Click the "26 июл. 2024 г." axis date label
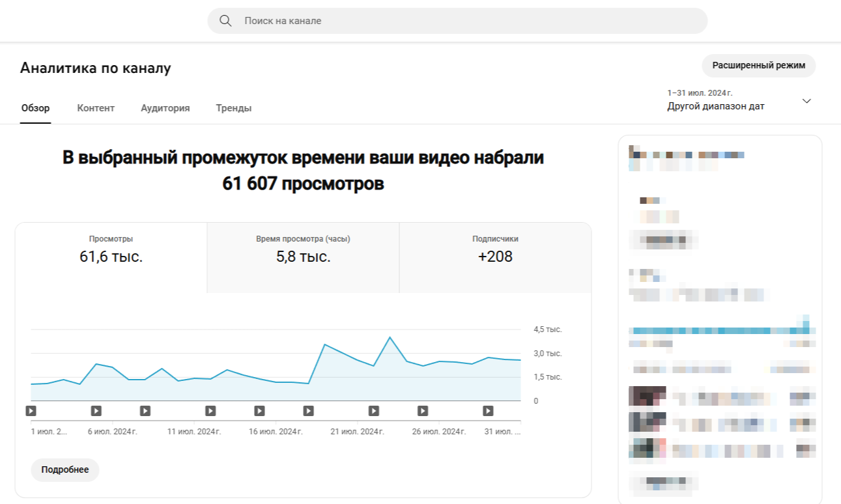Screen dimensions: 841x504 [x=439, y=432]
